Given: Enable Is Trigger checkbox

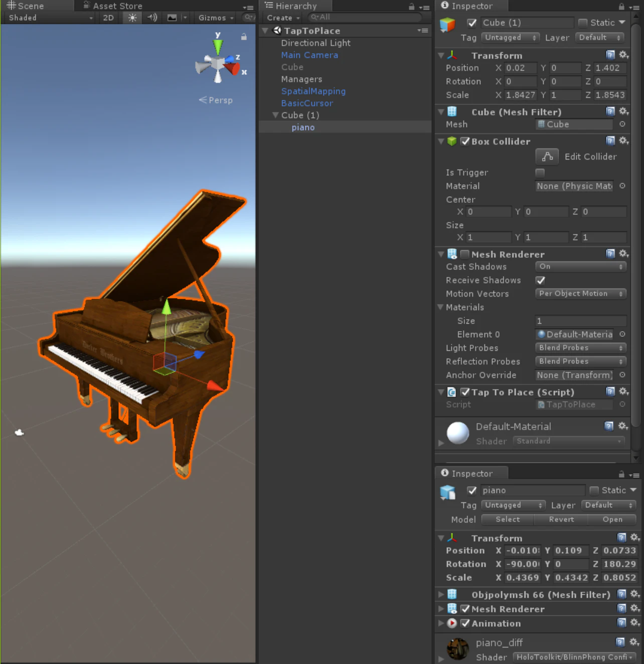Looking at the screenshot, I should 540,173.
